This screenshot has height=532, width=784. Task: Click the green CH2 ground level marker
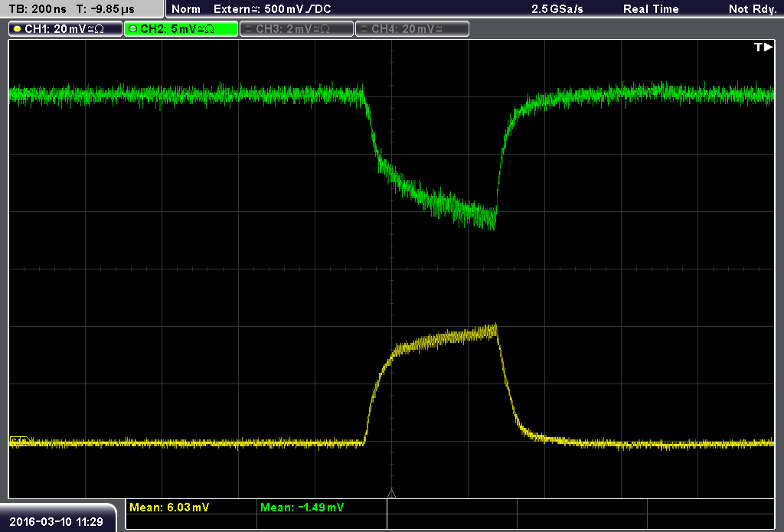coord(20,94)
